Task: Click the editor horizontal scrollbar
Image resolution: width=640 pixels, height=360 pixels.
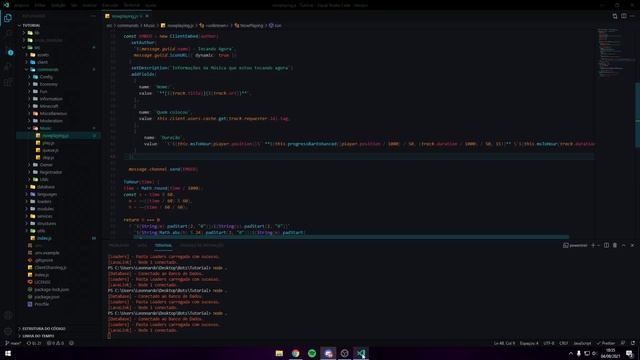Action: 351,237
